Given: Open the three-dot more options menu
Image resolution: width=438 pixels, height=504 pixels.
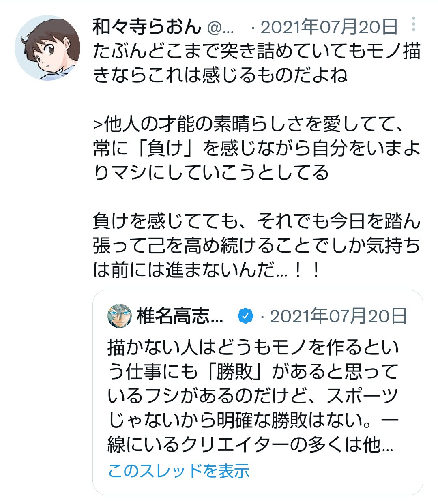Looking at the screenshot, I should coord(413,25).
